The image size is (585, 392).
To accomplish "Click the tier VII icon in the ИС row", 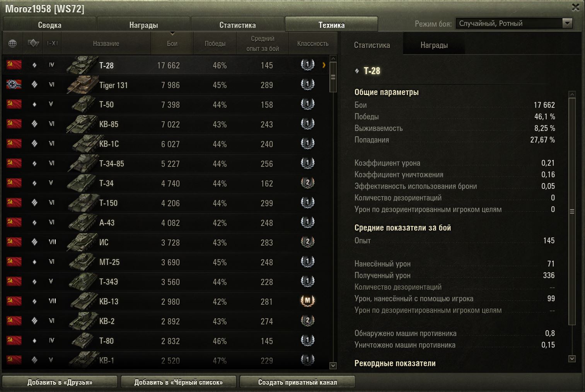I will 52,242.
